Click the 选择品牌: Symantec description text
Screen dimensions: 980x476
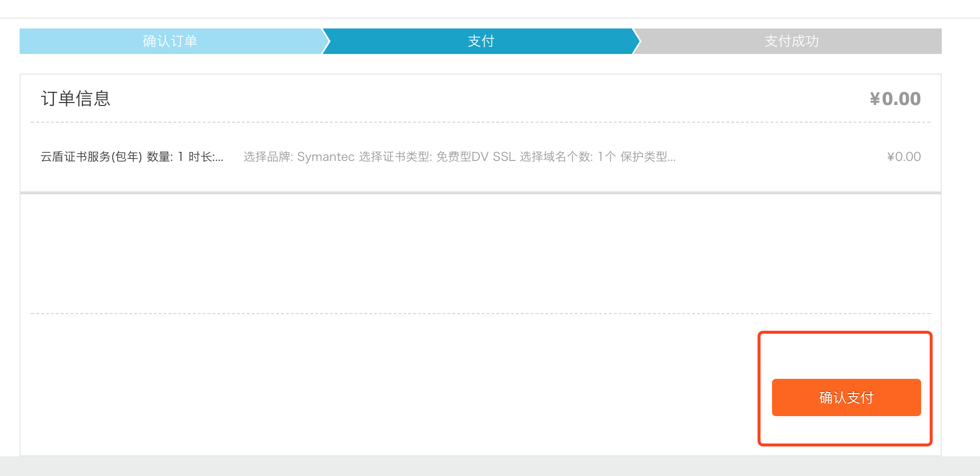[x=299, y=157]
